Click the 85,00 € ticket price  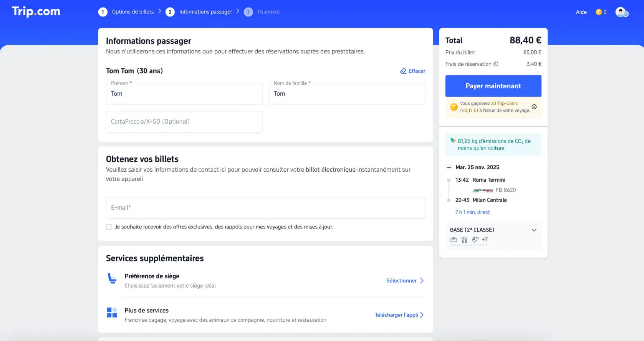pos(532,53)
